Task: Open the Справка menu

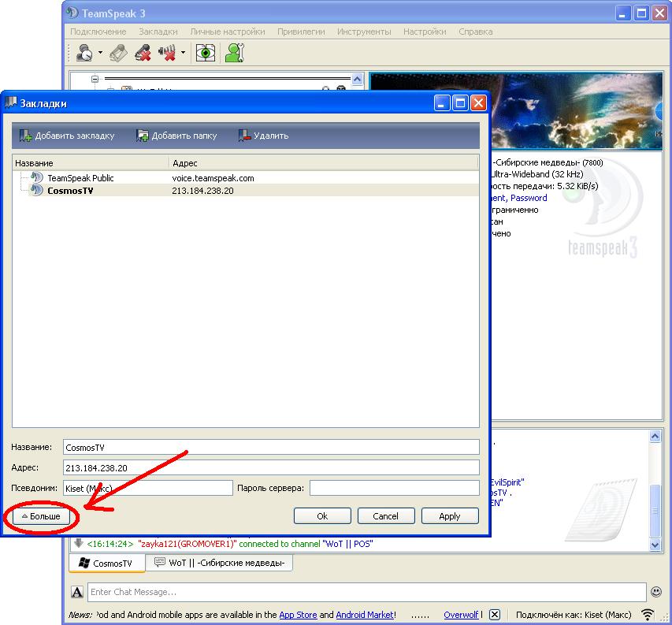Action: pyautogui.click(x=475, y=32)
